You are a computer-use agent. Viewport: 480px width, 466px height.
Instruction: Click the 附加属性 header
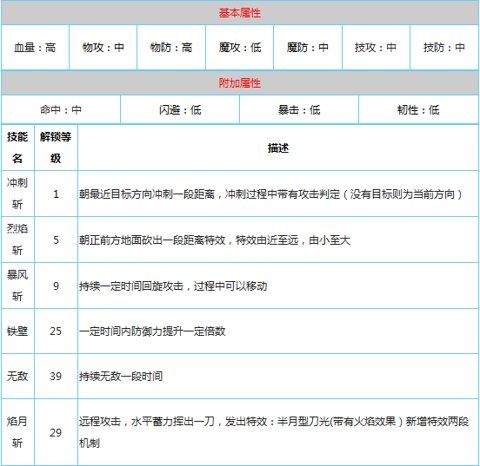[240, 83]
